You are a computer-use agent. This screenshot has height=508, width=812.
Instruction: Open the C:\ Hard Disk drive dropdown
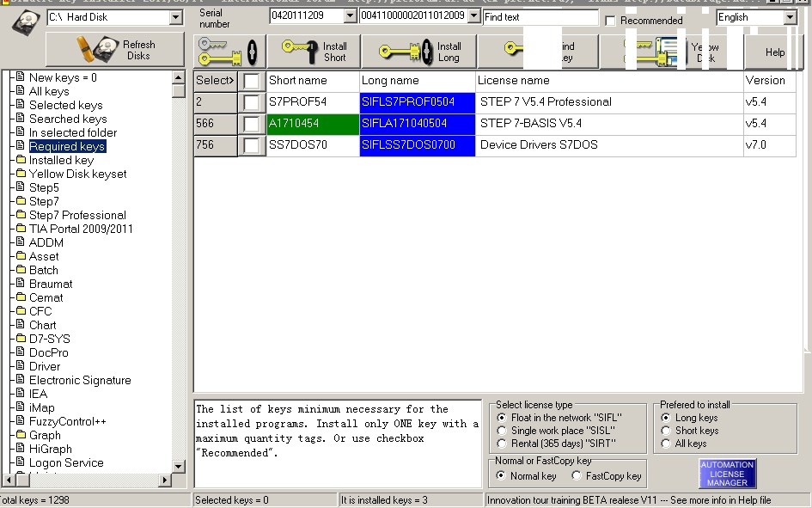(x=176, y=17)
